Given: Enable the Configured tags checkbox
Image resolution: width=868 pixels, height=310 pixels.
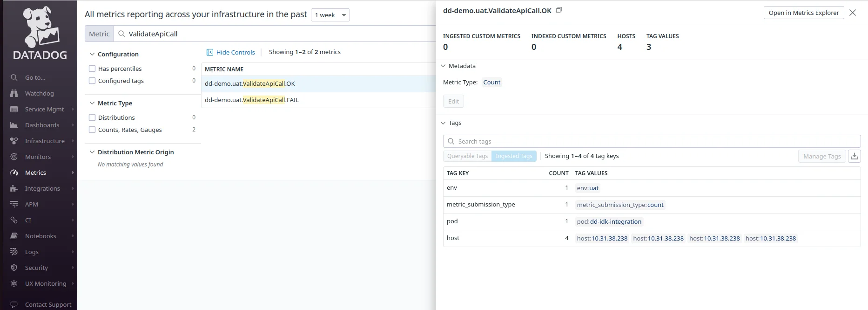Looking at the screenshot, I should (x=92, y=81).
